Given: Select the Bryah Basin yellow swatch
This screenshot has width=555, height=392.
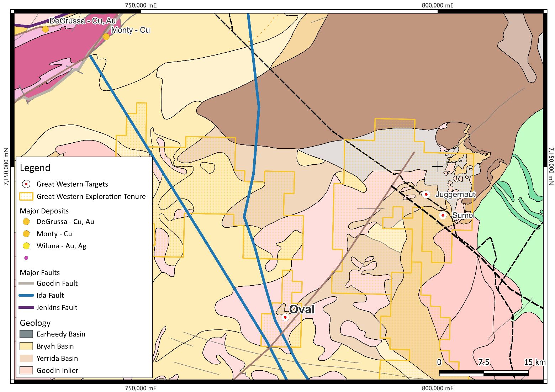Looking at the screenshot, I should 26,346.
